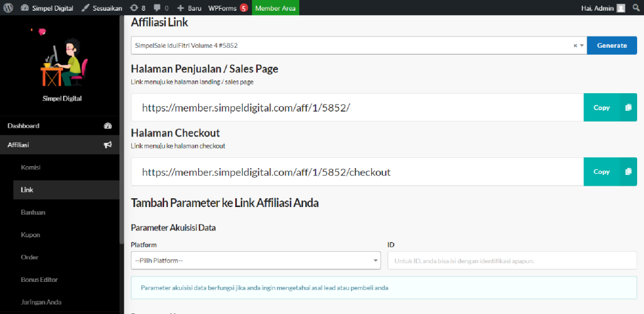
Task: Click the clipboard icon beside checkout link
Action: (x=628, y=172)
